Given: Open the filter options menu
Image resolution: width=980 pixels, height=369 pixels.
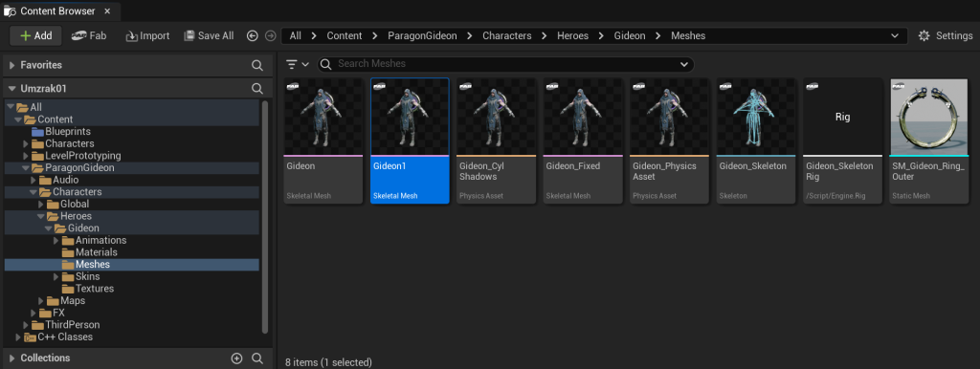Looking at the screenshot, I should coord(298,64).
